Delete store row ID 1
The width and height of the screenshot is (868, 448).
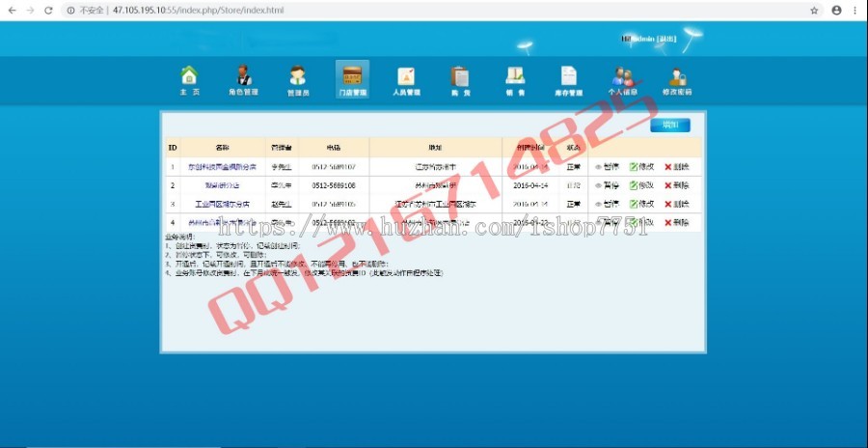coord(676,167)
